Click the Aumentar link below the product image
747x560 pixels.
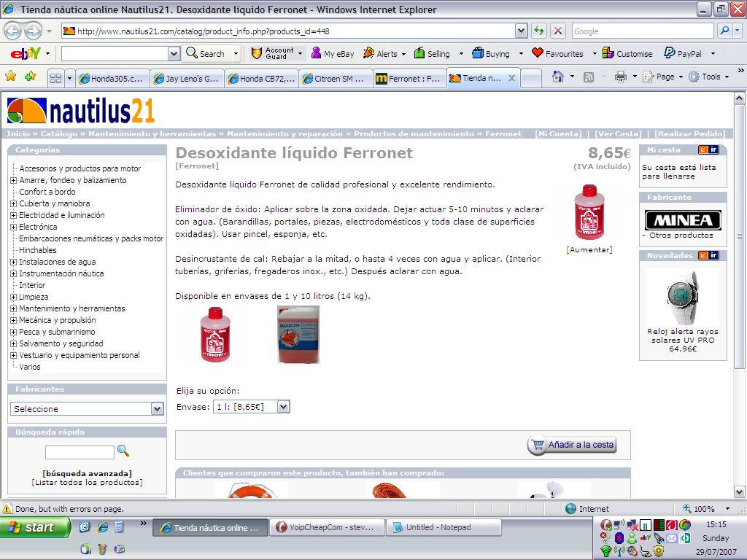tap(589, 249)
